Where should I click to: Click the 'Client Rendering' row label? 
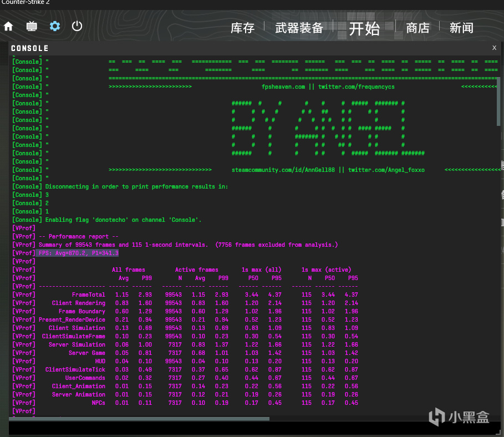pos(78,303)
